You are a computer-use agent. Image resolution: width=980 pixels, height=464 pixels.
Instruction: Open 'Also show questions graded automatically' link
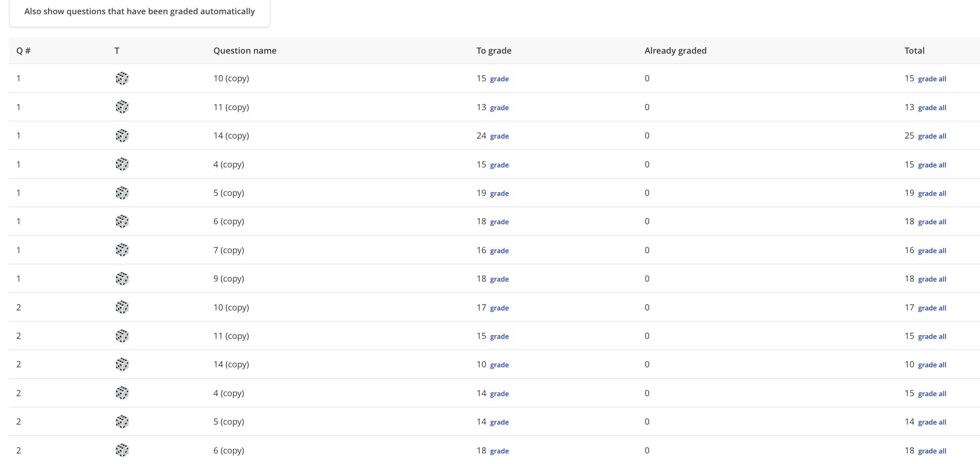point(139,11)
